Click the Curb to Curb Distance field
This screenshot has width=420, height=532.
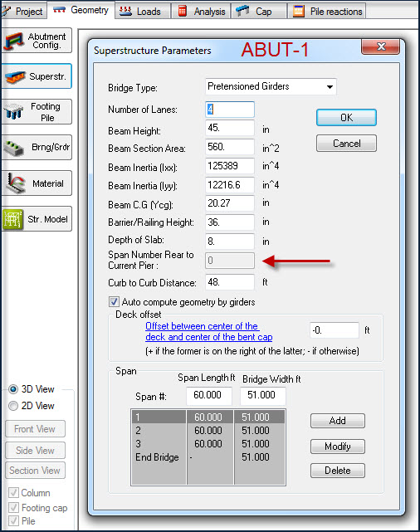tap(230, 282)
